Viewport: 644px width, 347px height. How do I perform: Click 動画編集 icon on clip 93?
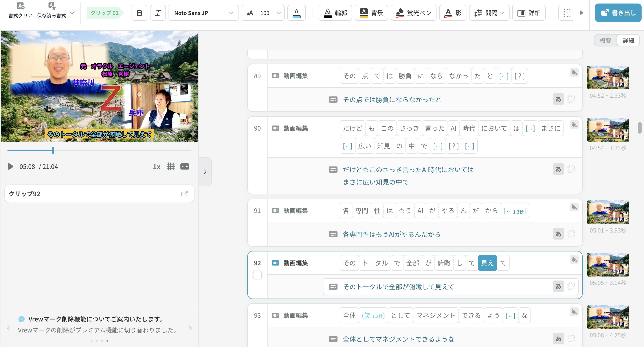point(275,316)
